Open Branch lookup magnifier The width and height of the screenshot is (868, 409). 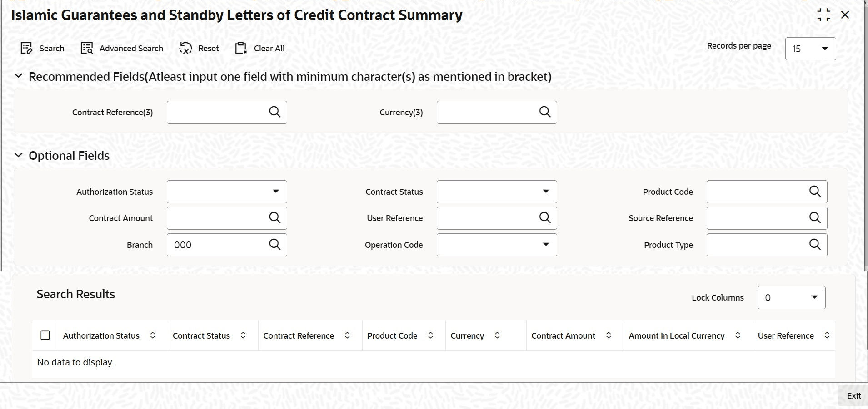(275, 245)
